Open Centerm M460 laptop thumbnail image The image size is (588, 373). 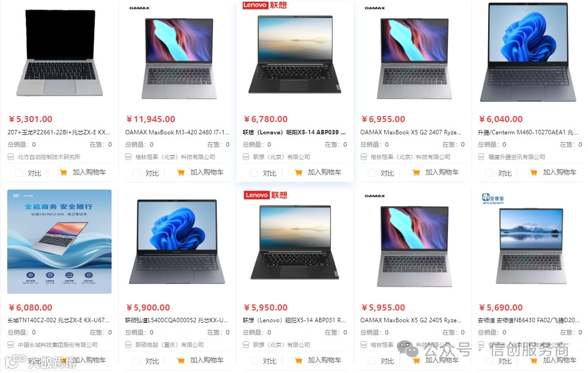coord(529,52)
